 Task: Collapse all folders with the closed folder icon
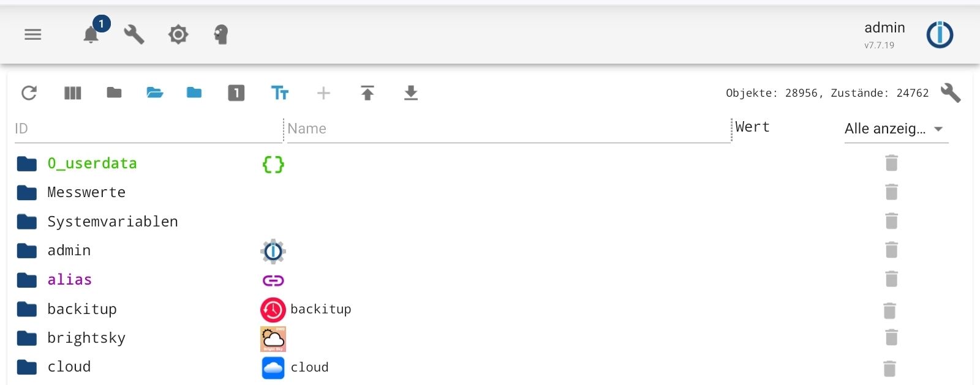point(114,93)
